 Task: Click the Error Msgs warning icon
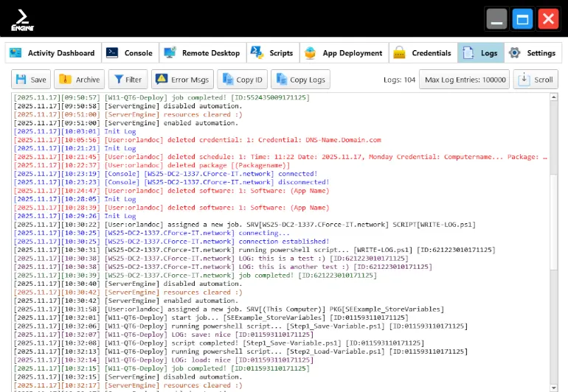pos(161,80)
